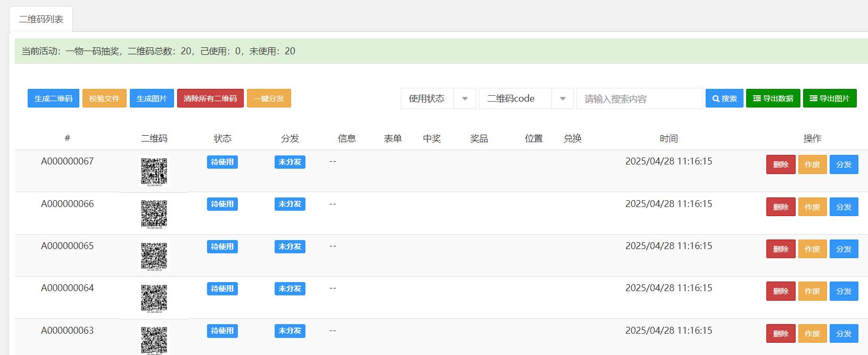Click the 未分发 badge for A000000066
Image resolution: width=868 pixels, height=355 pixels.
coord(290,204)
